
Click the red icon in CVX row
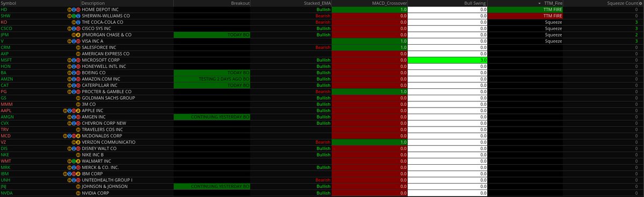[78, 123]
